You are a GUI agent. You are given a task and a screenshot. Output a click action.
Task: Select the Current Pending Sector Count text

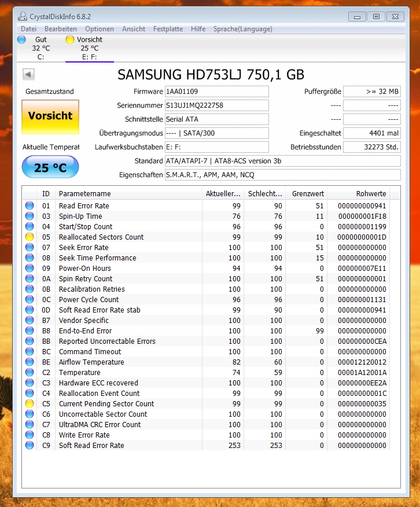pyautogui.click(x=106, y=404)
